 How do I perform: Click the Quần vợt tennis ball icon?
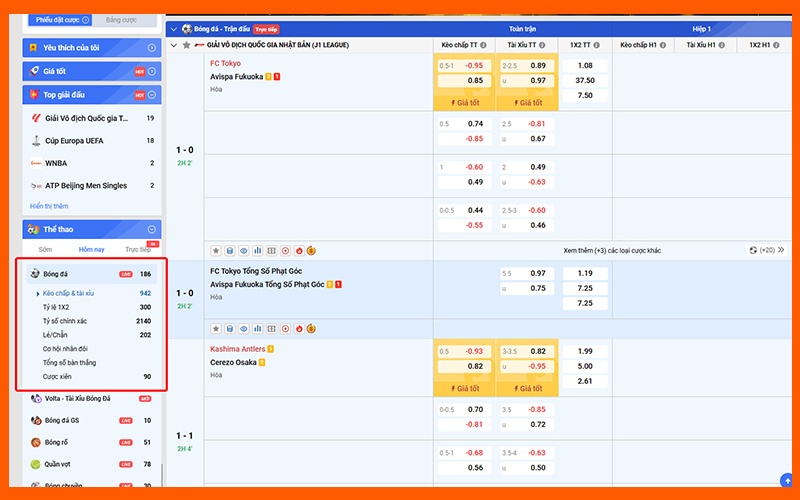coord(36,464)
